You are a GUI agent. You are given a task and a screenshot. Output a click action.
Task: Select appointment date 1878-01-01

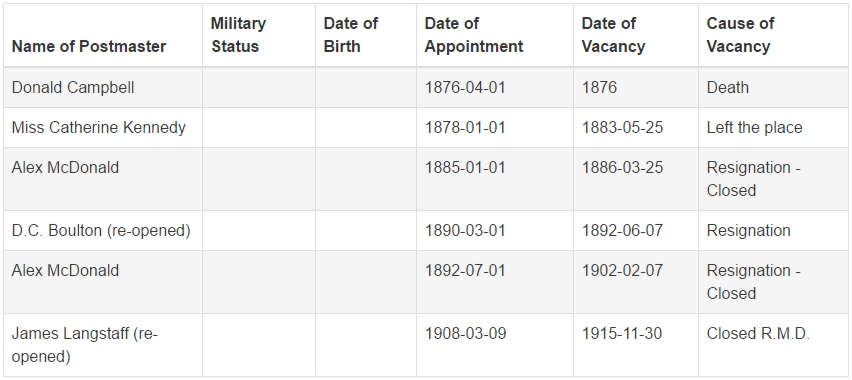coord(465,127)
